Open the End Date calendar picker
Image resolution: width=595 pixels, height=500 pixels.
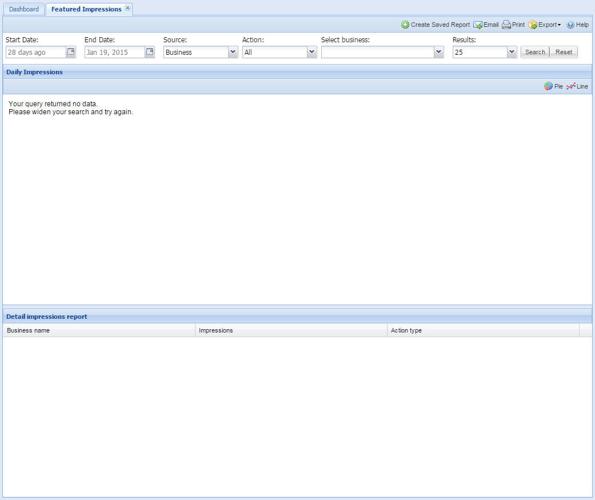[x=150, y=52]
